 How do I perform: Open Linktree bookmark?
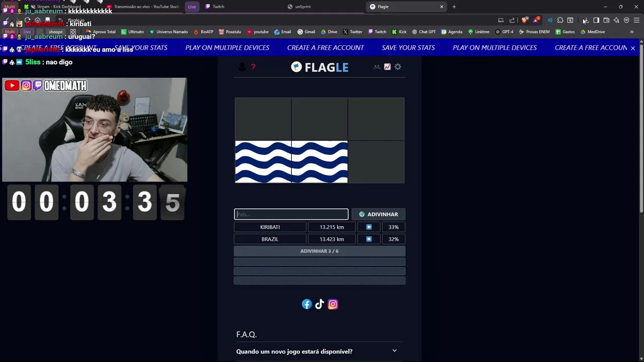[479, 32]
